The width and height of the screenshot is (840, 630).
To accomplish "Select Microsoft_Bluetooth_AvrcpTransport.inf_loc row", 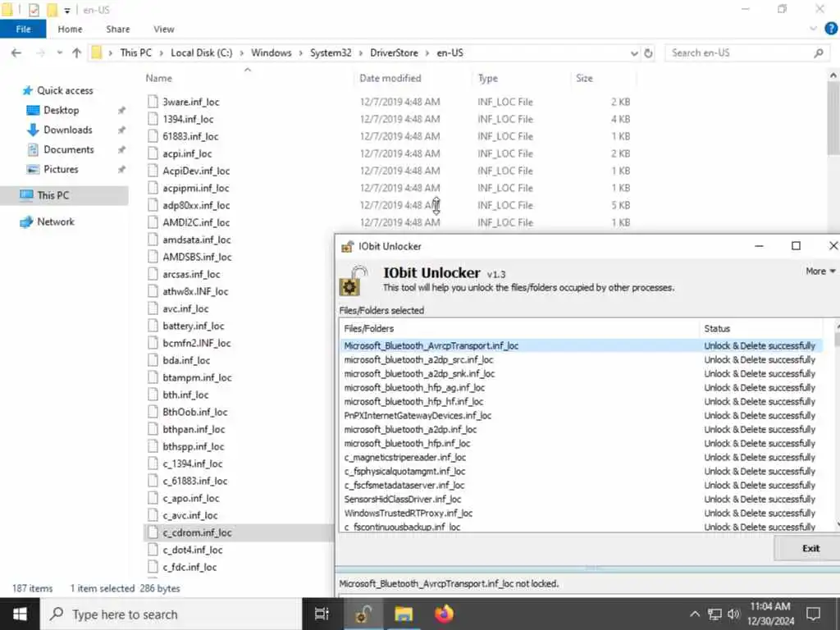I will point(581,345).
